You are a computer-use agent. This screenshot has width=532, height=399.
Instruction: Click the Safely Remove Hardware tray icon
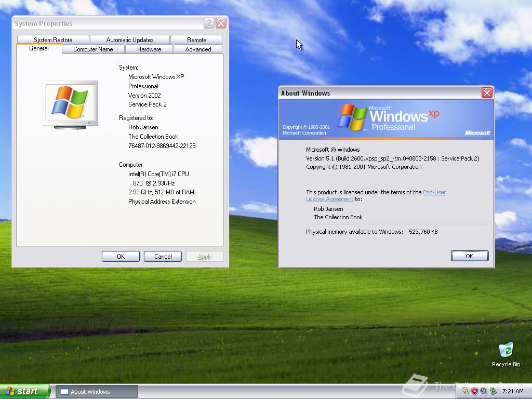(493, 391)
